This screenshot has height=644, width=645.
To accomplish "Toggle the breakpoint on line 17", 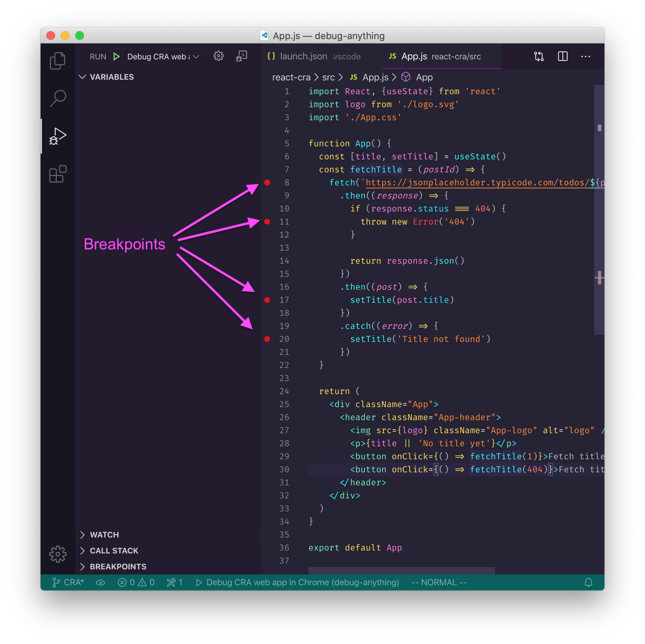I will (267, 300).
